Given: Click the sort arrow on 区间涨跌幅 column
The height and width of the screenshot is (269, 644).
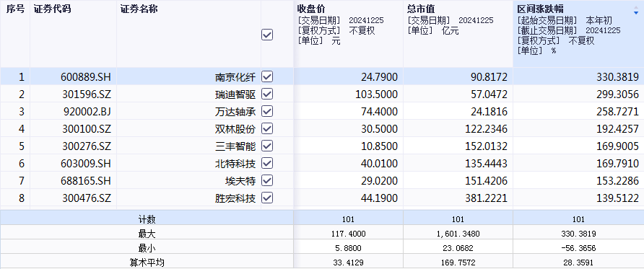Looking at the screenshot, I should (x=636, y=11).
